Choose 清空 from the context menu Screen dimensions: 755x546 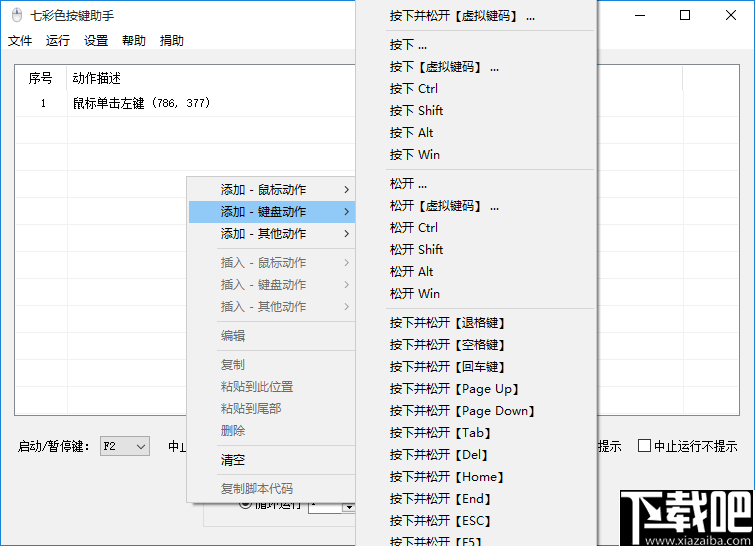(272, 460)
